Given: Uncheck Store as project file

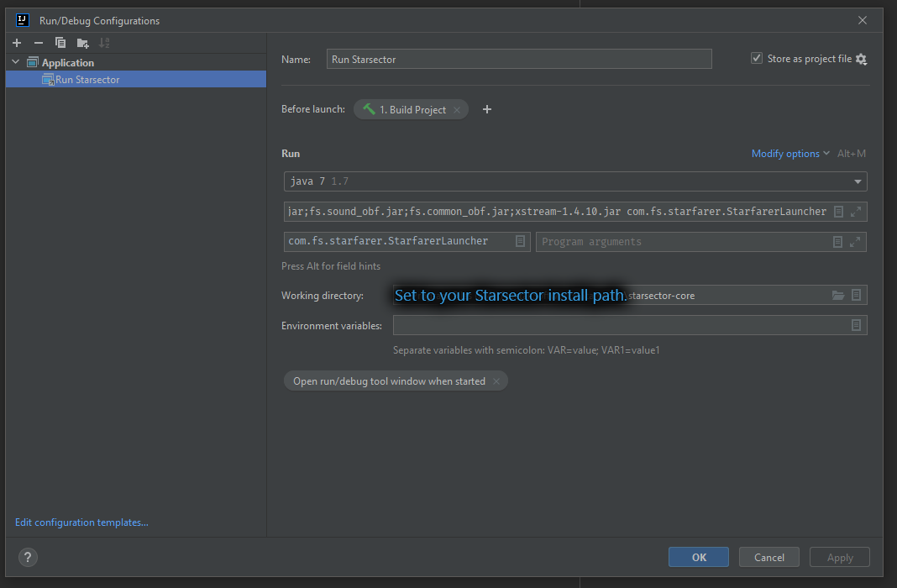Looking at the screenshot, I should click(x=757, y=59).
